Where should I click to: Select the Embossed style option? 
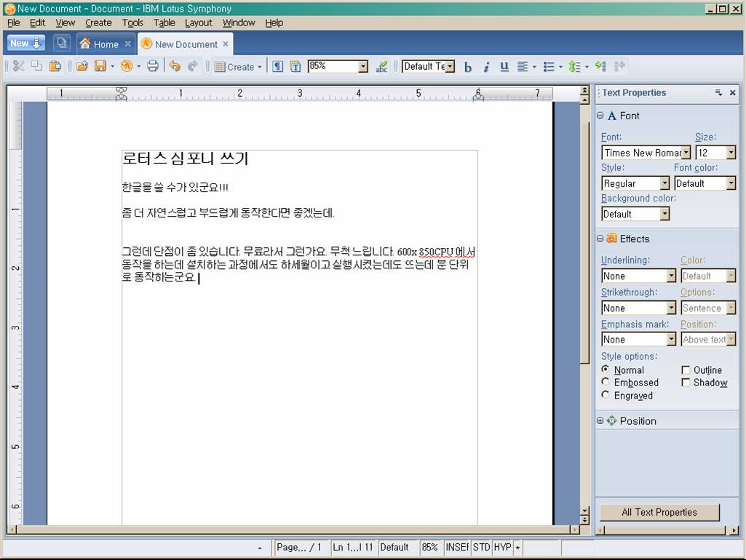[606, 382]
